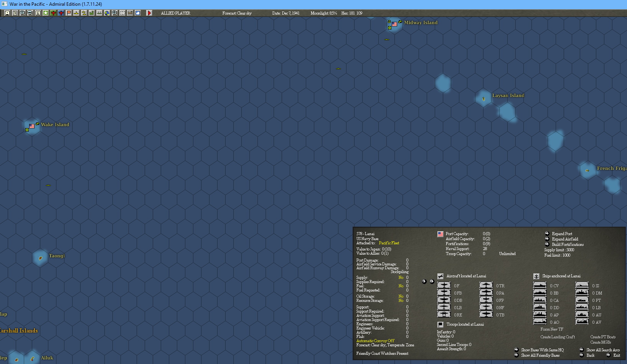
Task: Select Taongi island on map
Action: 40,258
